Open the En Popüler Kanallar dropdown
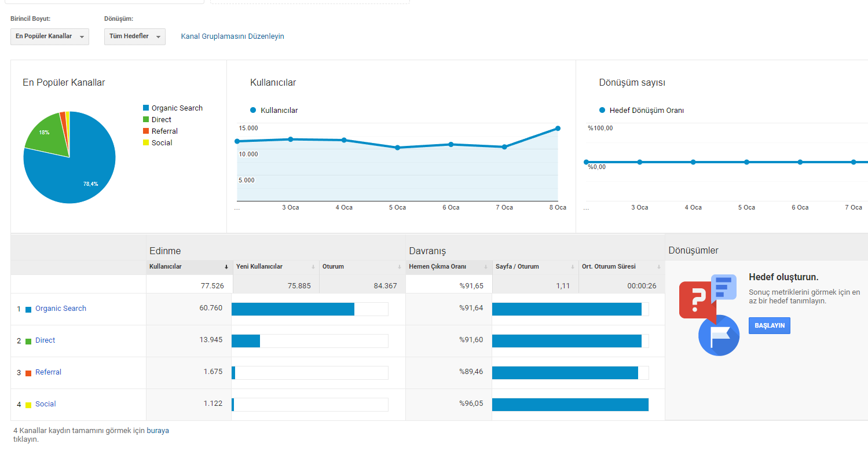868x451 pixels. (50, 36)
